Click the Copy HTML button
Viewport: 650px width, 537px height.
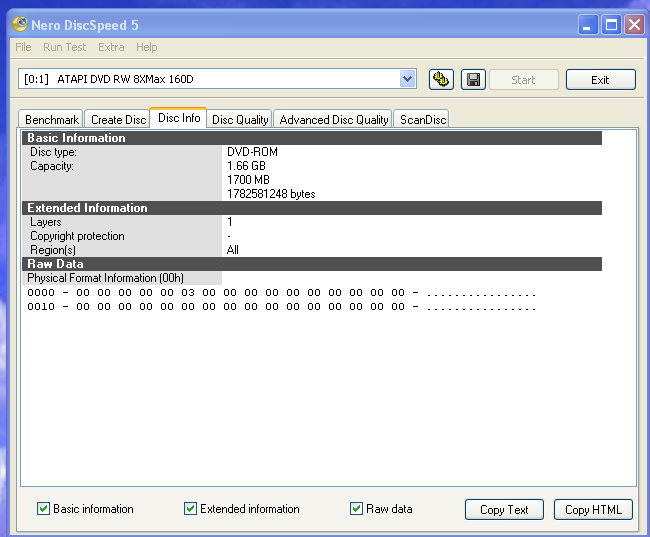[x=593, y=509]
